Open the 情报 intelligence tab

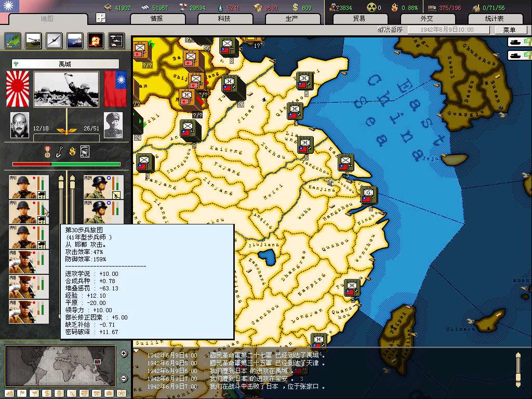point(157,18)
